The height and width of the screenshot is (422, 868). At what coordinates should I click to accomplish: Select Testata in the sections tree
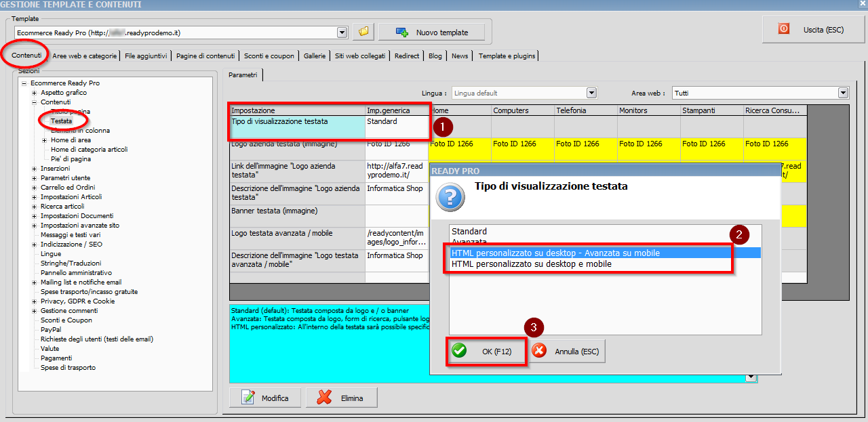coord(61,121)
